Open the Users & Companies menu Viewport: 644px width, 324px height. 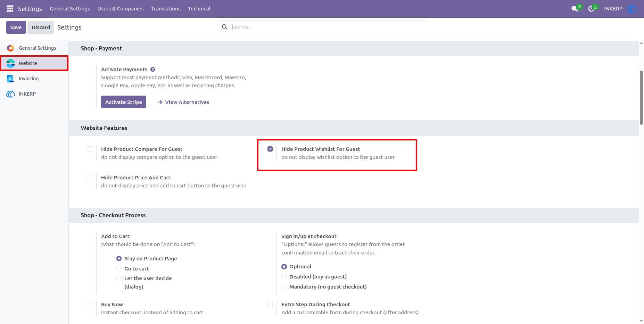[121, 9]
